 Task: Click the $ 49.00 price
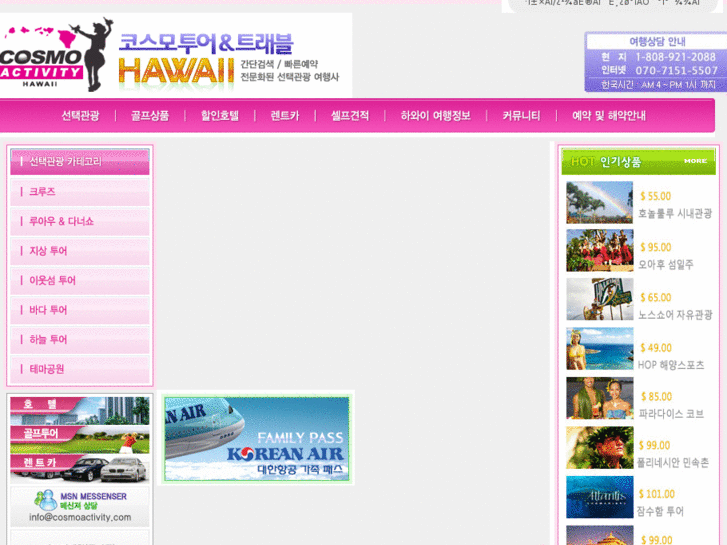[x=656, y=348]
